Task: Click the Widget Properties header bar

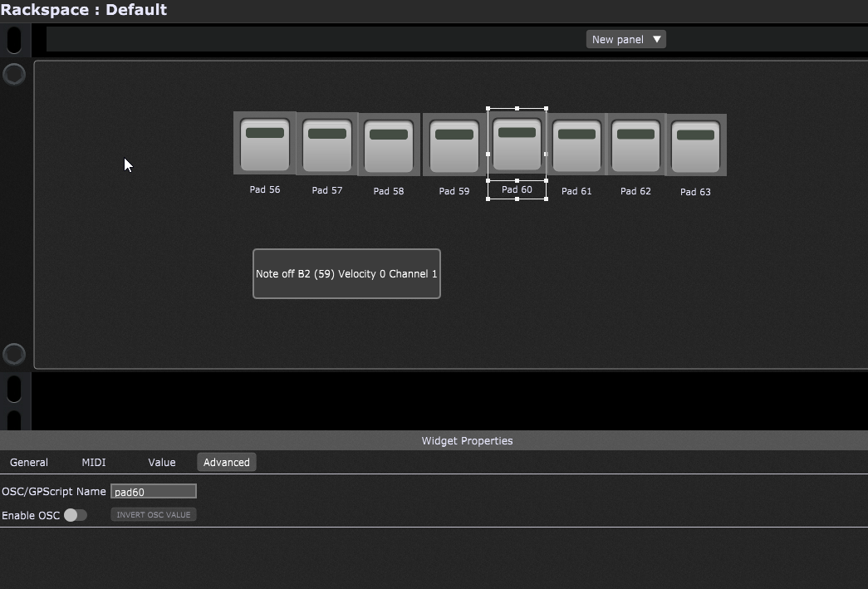Action: 467,440
